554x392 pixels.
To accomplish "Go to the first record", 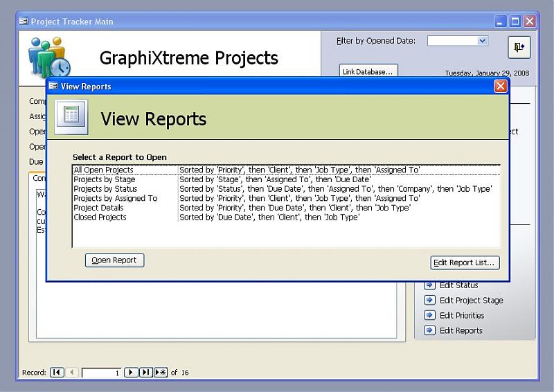I will 57,372.
